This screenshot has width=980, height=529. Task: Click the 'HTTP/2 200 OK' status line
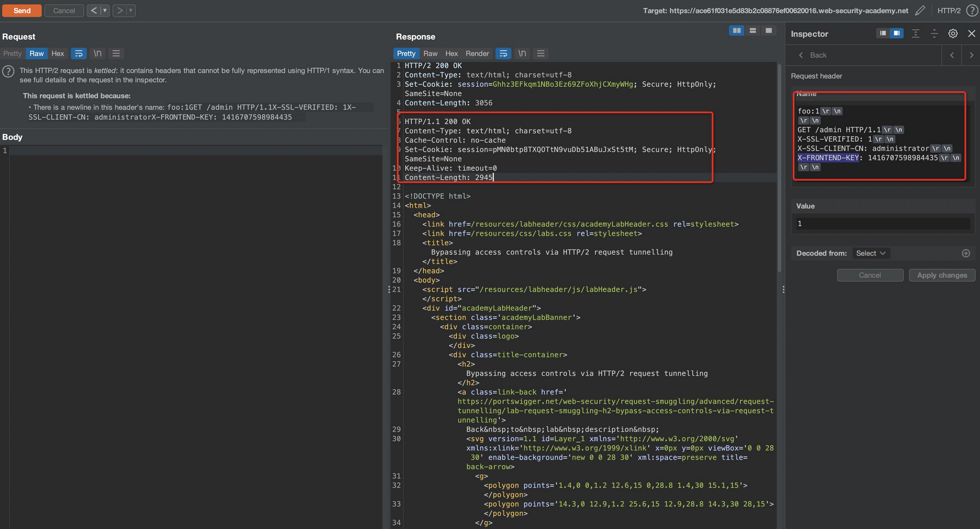pyautogui.click(x=433, y=66)
